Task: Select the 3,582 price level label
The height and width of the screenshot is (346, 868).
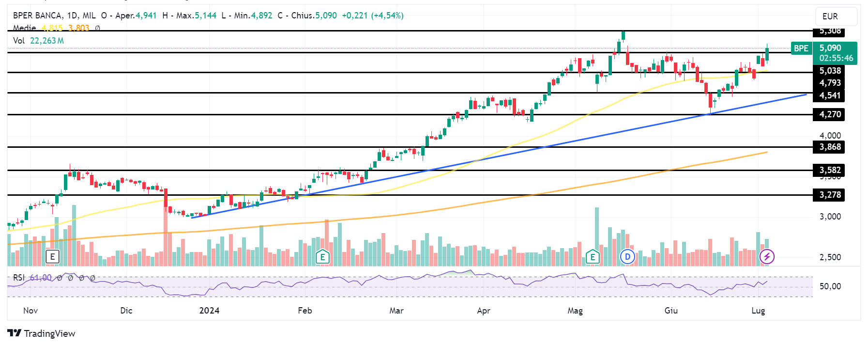Action: coord(830,170)
